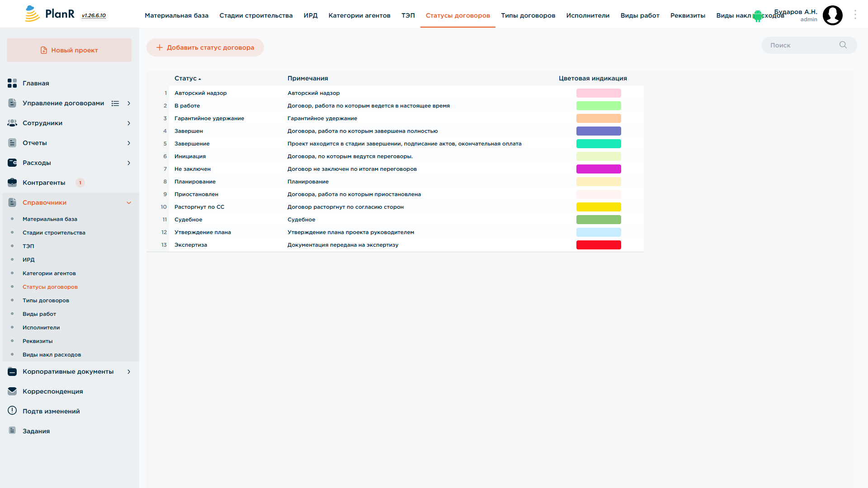
Task: Click the Корреспонденция envelope icon
Action: click(12, 391)
